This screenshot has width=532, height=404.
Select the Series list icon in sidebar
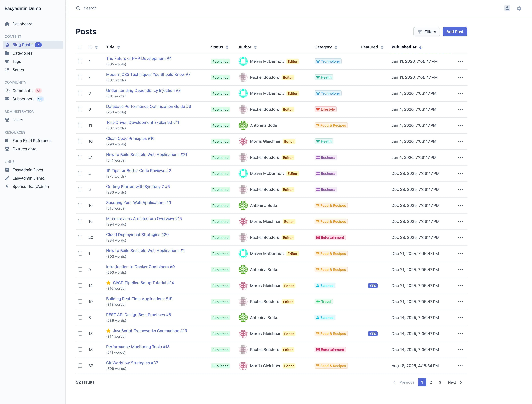7,70
